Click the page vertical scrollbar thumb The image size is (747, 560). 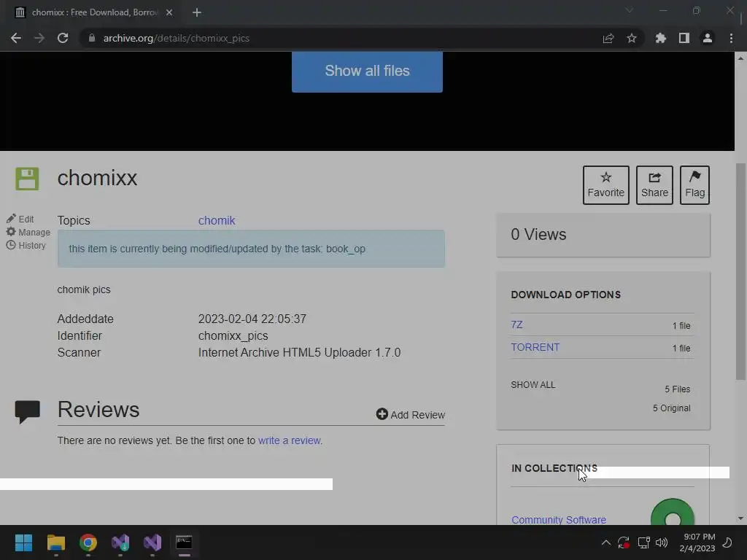(x=740, y=271)
